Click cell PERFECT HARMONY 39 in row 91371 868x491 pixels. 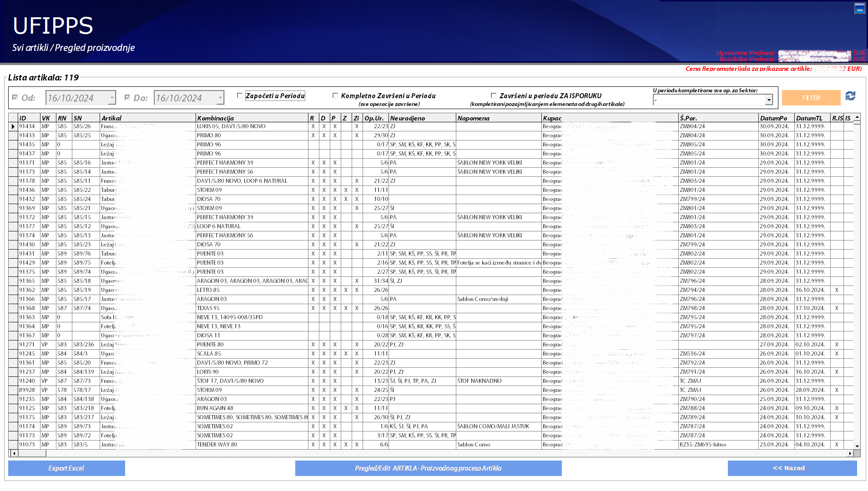[x=252, y=163]
